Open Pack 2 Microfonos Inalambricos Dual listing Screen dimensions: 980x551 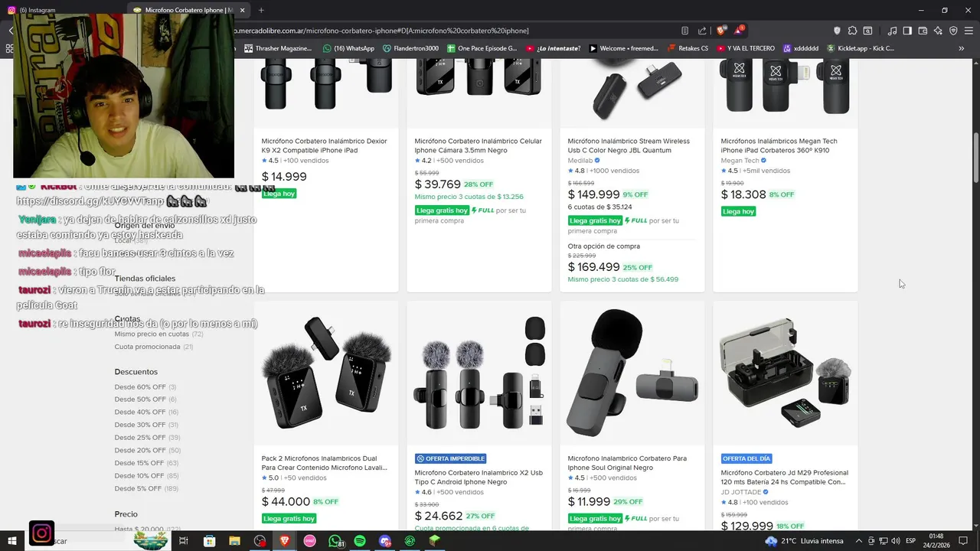click(324, 463)
